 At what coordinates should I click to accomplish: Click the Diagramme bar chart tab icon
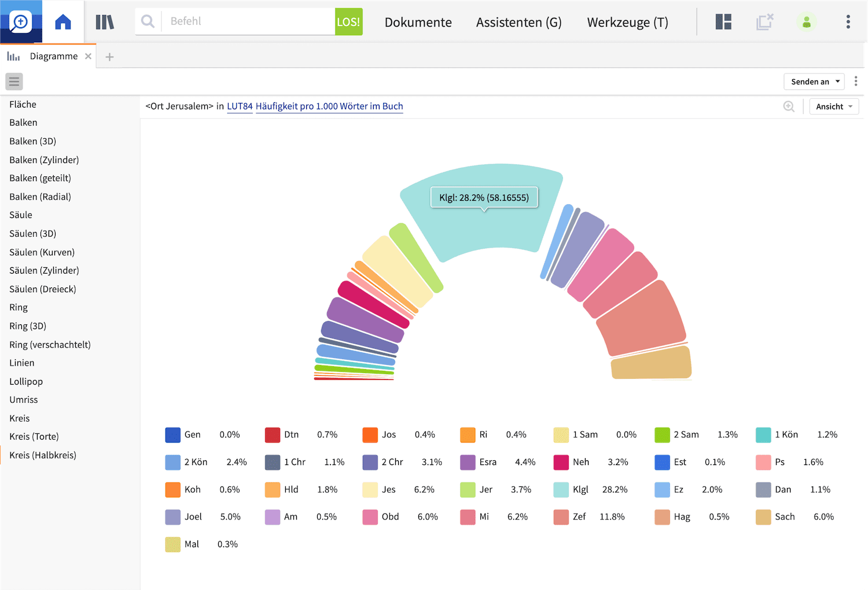(13, 56)
